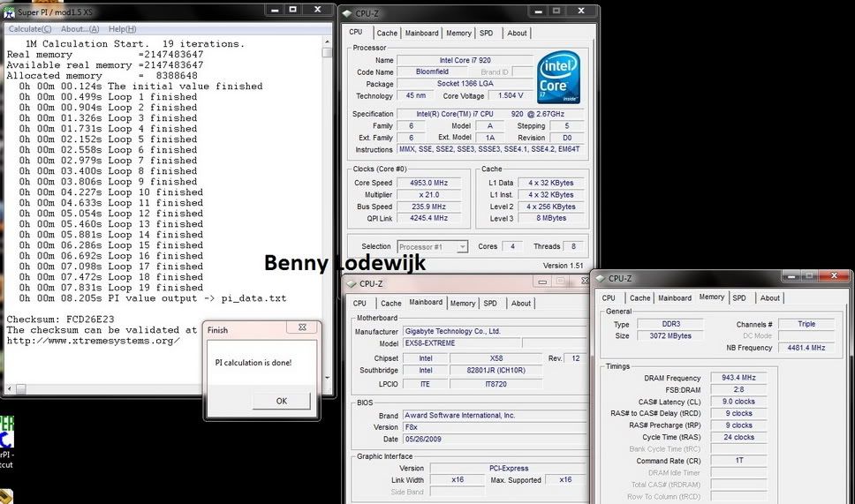Click the Channels # value Triple
Screen dimensions: 855x504
pyautogui.click(x=806, y=324)
